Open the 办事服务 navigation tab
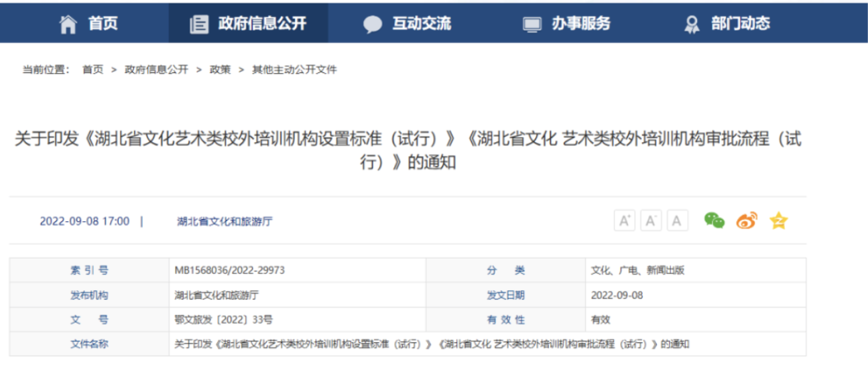 (567, 24)
